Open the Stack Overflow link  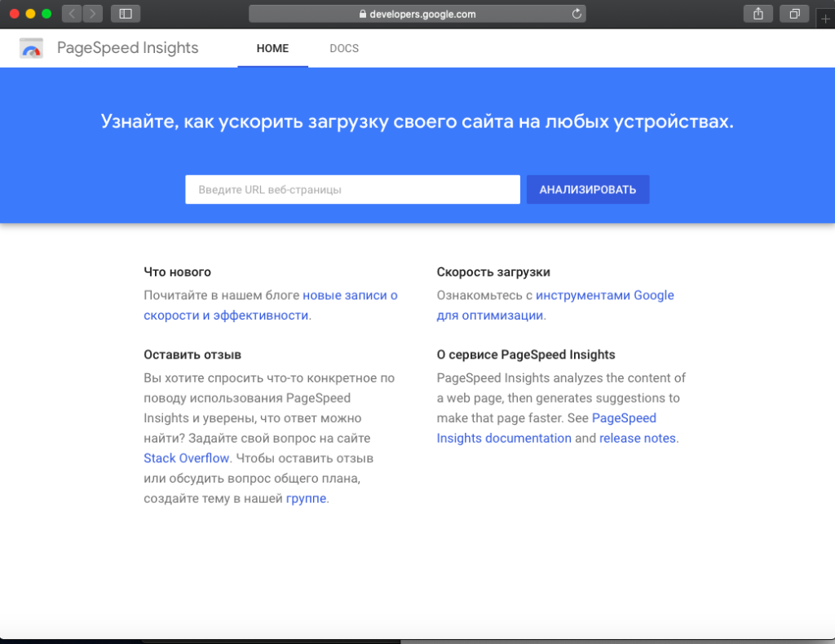pyautogui.click(x=187, y=458)
